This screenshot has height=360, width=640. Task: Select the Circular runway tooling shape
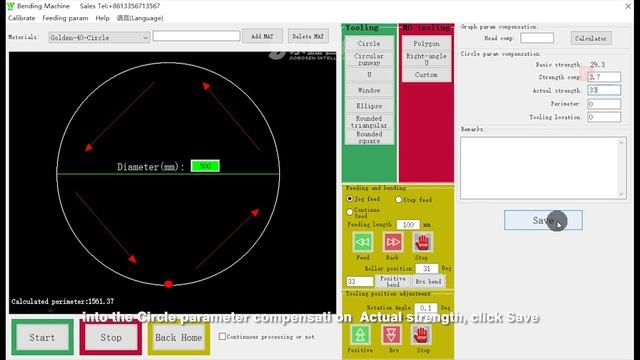pyautogui.click(x=369, y=59)
